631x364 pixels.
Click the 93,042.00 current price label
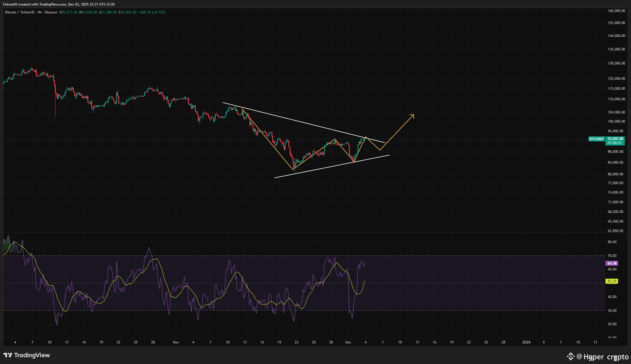[615, 139]
